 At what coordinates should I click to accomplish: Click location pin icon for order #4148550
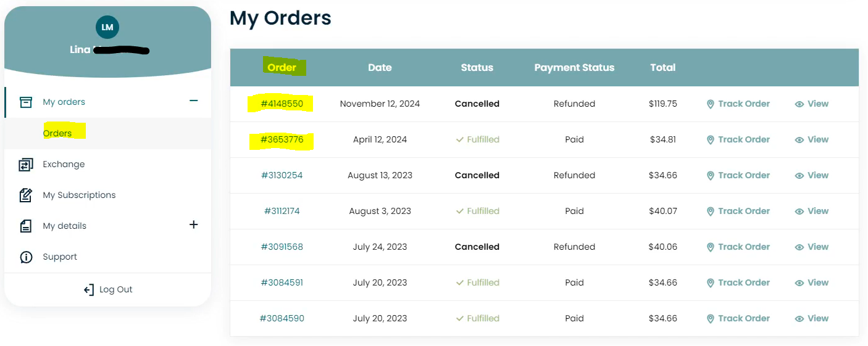tap(711, 104)
